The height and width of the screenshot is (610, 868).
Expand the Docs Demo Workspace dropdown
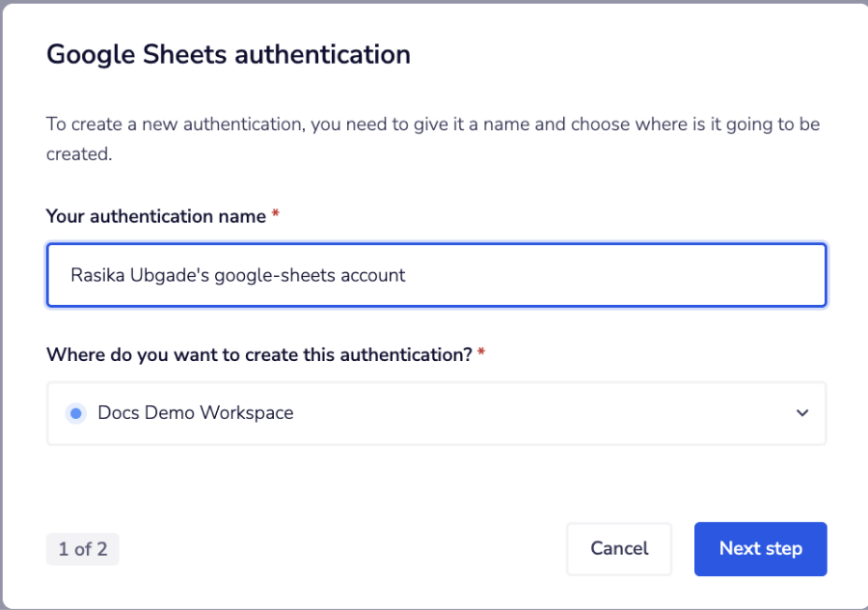pos(802,412)
